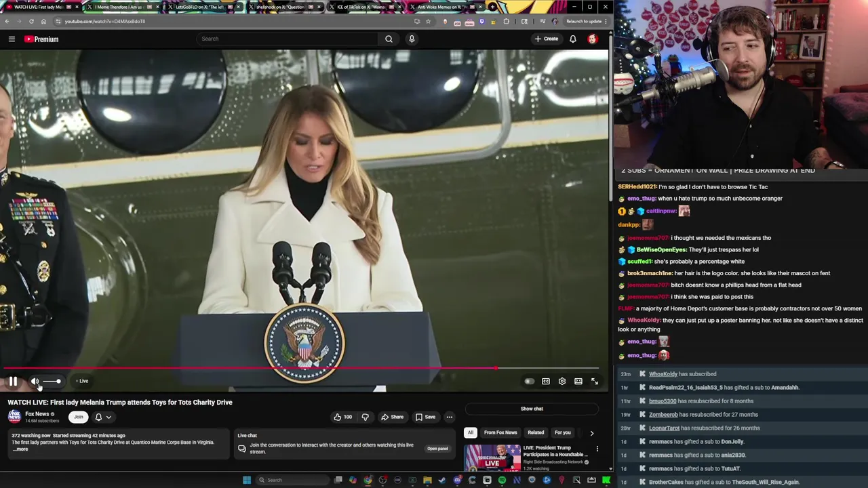868x488 pixels.
Task: Open the video settings gear
Action: pyautogui.click(x=562, y=382)
